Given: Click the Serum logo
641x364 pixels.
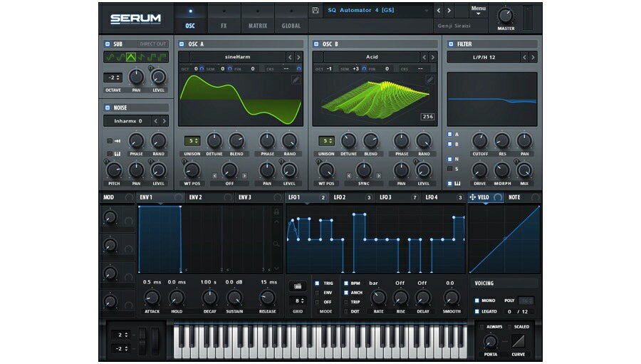Looking at the screenshot, I should pos(136,19).
